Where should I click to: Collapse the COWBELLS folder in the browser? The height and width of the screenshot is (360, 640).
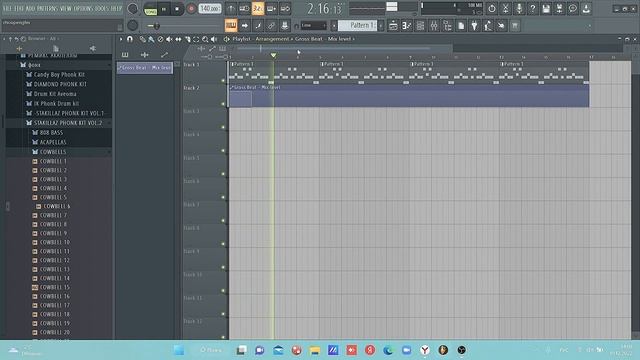52,152
